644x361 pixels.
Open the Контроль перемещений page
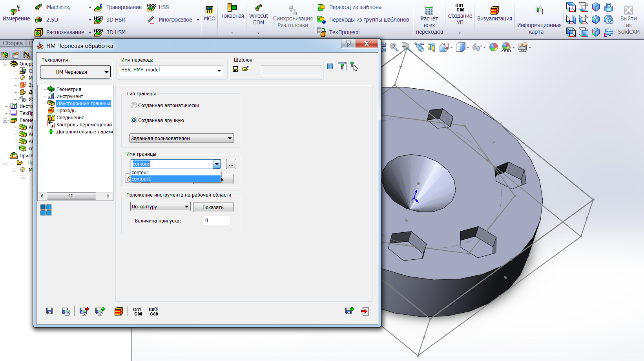(x=84, y=124)
